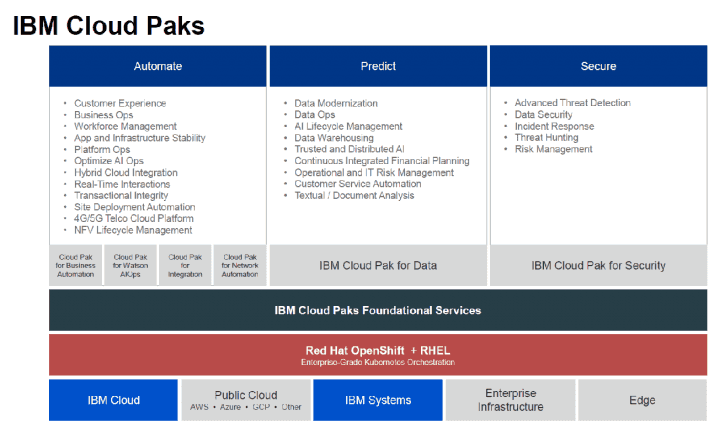
Task: Click Cloud Pak for Integration box
Action: pos(185,265)
